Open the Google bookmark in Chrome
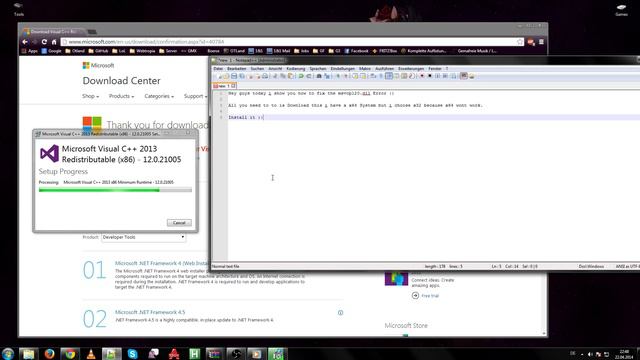Screen dimensions: 640x360 click(51, 51)
